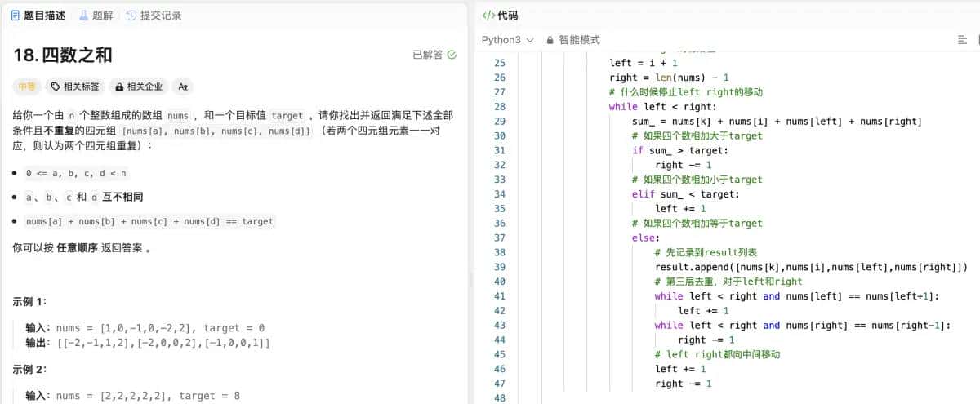Click 'nums[left] == nums[left+1]' while line
This screenshot has width=980, height=404.
[797, 296]
